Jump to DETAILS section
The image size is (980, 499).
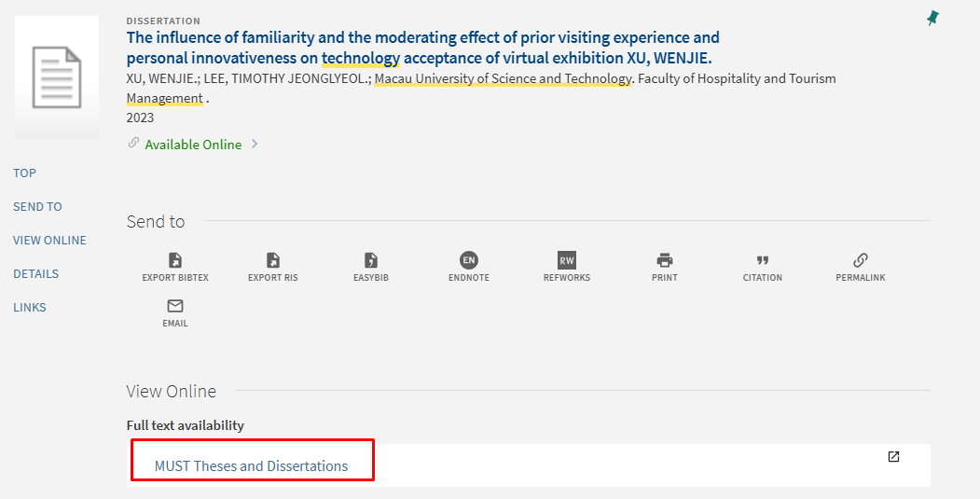click(x=35, y=273)
